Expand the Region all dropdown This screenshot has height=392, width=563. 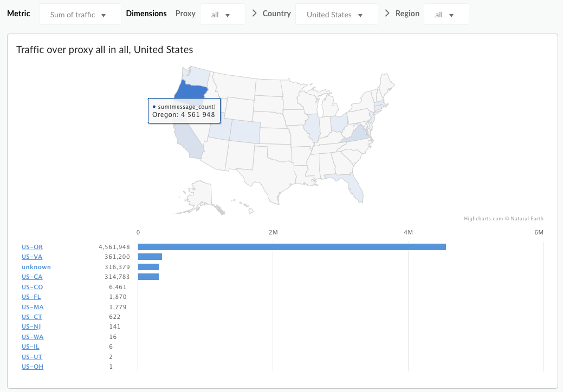446,15
